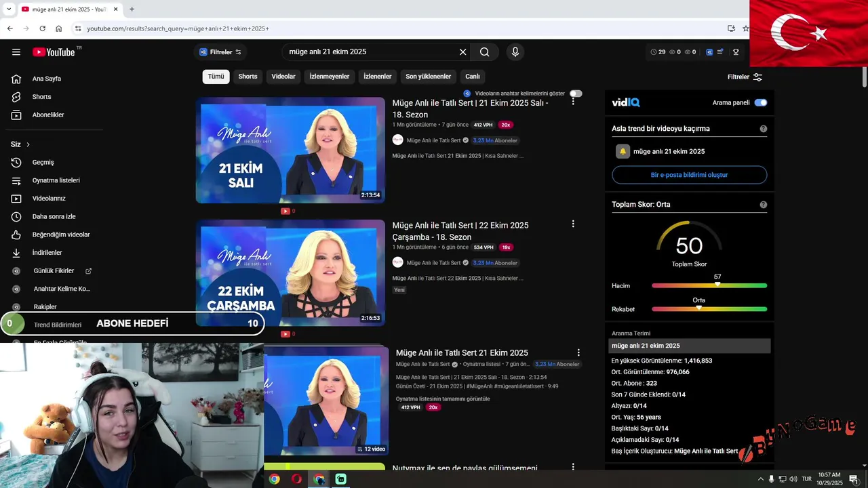Click Bir e-posta bildirimi oluştur button
Screen dimensions: 868x488
pyautogui.click(x=690, y=175)
